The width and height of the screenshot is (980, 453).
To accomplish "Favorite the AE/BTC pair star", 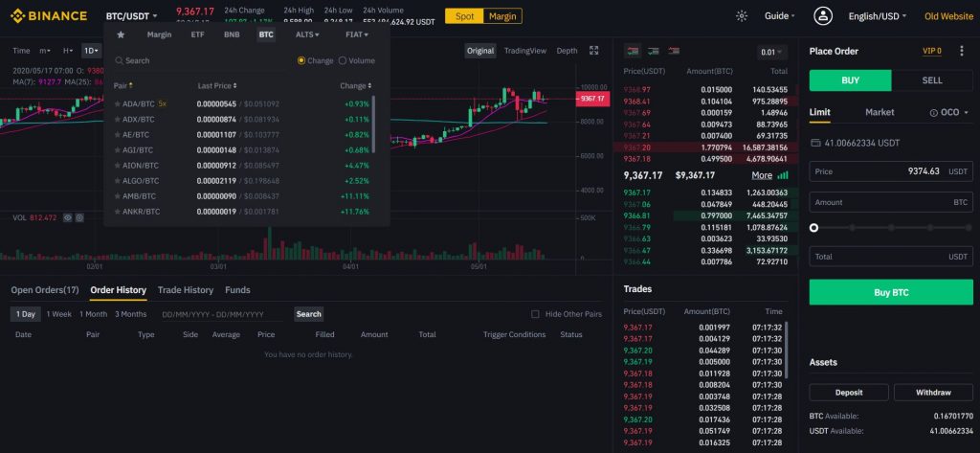I will (x=118, y=134).
